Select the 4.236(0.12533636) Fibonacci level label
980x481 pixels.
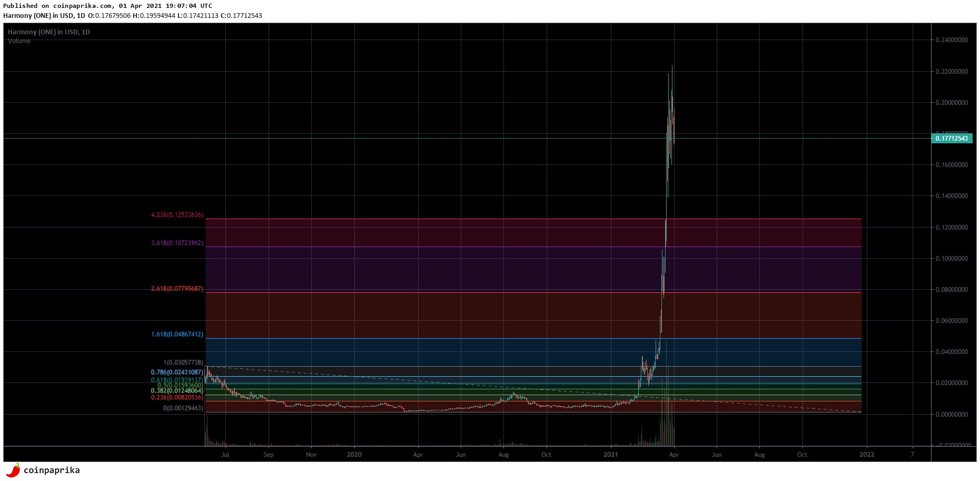[177, 215]
